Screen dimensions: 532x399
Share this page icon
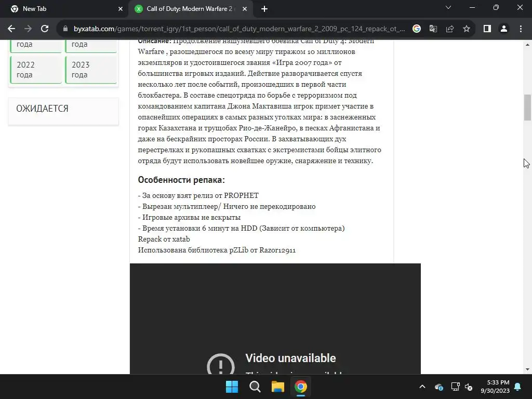click(x=450, y=29)
